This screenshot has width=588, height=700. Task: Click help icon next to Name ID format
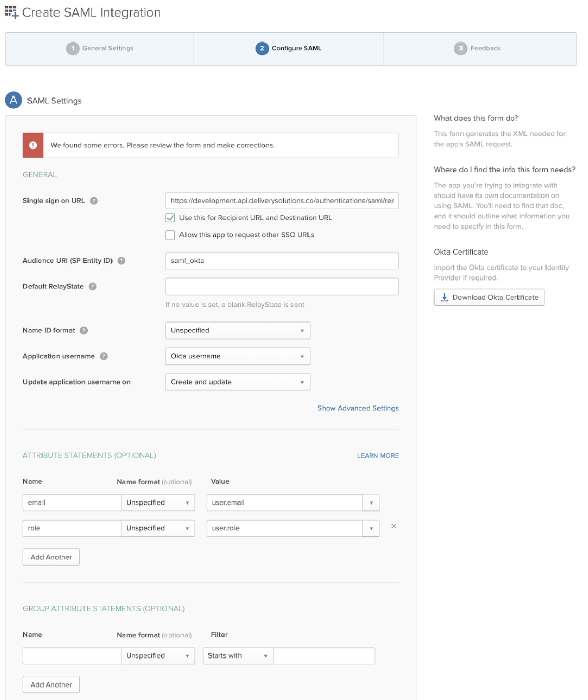point(84,330)
